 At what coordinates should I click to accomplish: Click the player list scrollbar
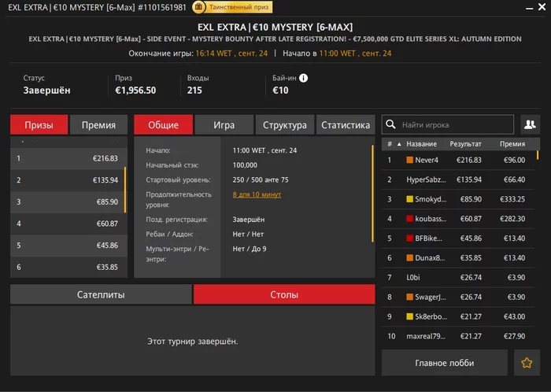(538, 155)
